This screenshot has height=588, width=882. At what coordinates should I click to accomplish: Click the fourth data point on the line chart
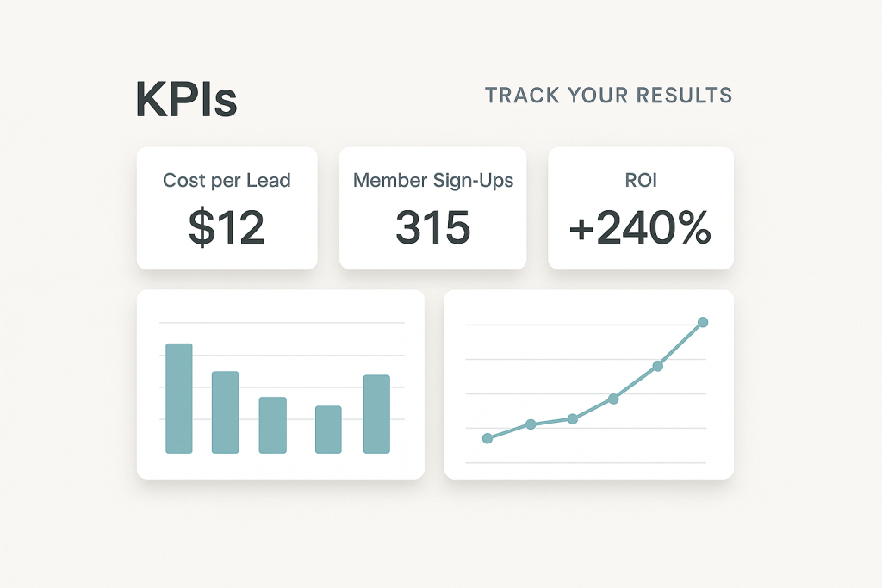point(613,399)
